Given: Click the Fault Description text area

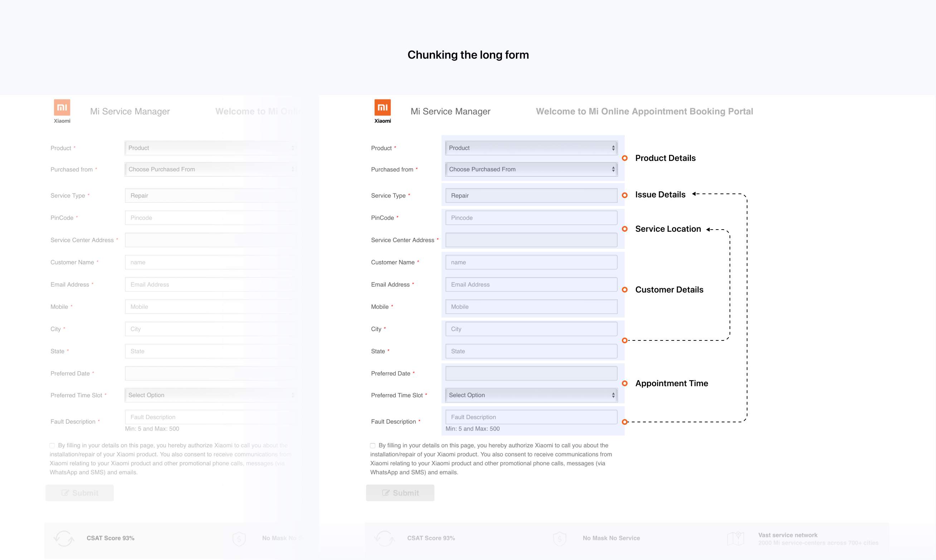Looking at the screenshot, I should 531,417.
